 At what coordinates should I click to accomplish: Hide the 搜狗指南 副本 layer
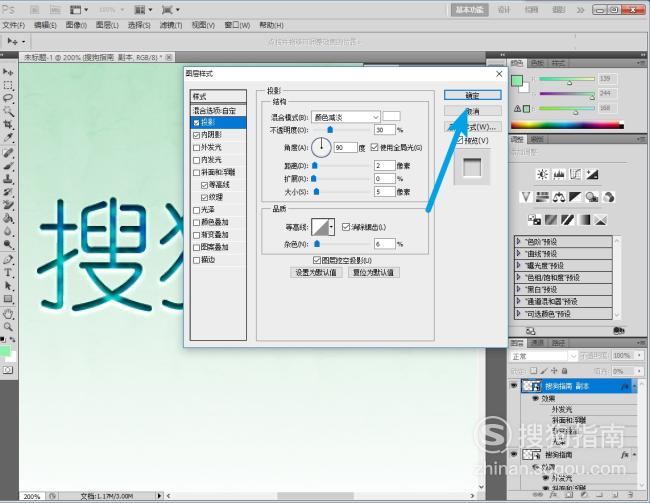click(514, 386)
